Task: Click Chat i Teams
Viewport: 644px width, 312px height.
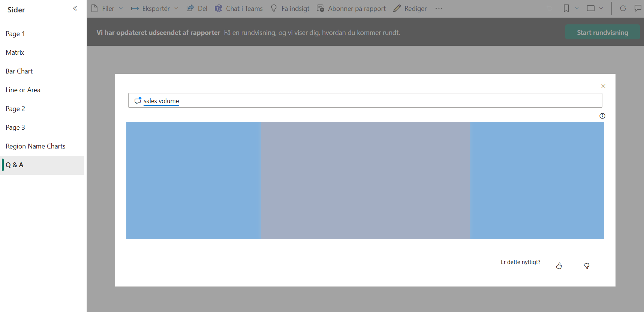Action: click(x=239, y=8)
